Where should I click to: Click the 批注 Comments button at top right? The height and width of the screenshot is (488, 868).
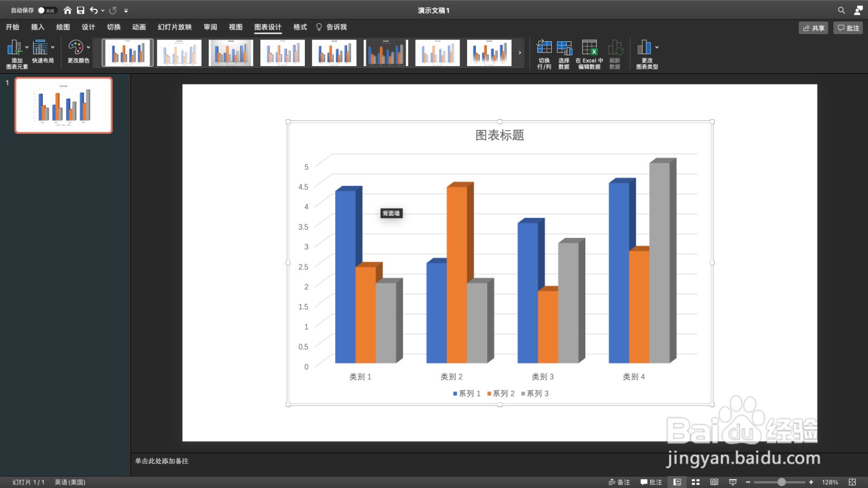coord(848,28)
